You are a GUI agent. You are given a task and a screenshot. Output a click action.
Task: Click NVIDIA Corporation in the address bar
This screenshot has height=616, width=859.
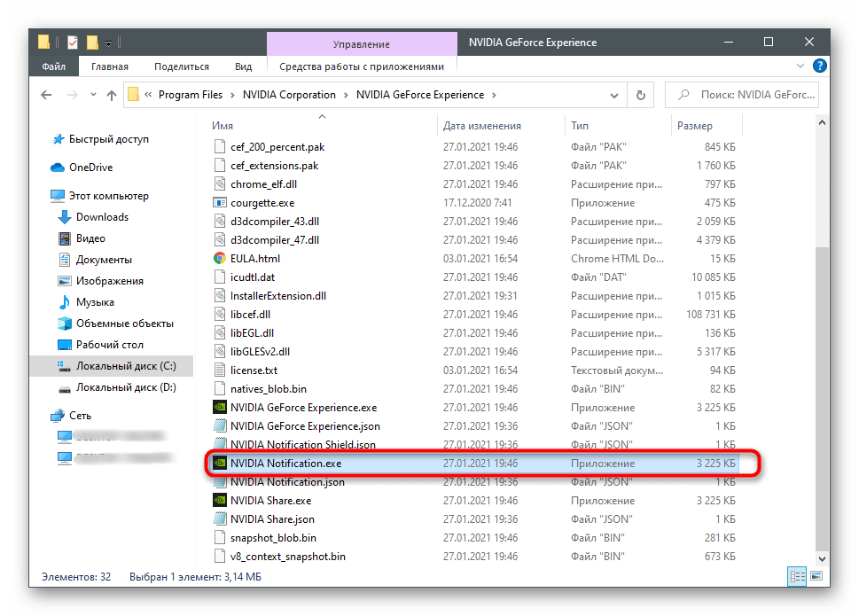pos(289,95)
